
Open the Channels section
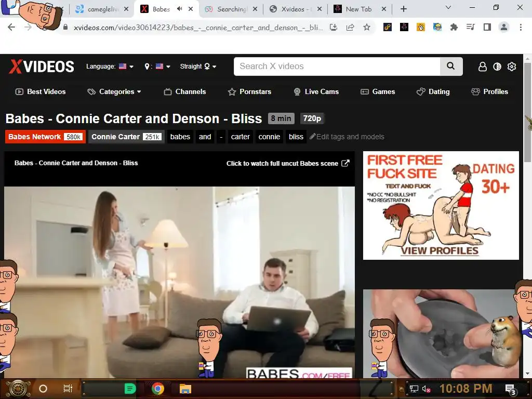[x=185, y=91]
